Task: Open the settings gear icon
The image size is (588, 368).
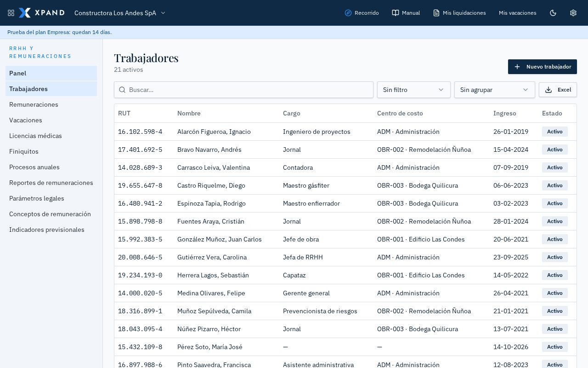Action: [x=573, y=13]
